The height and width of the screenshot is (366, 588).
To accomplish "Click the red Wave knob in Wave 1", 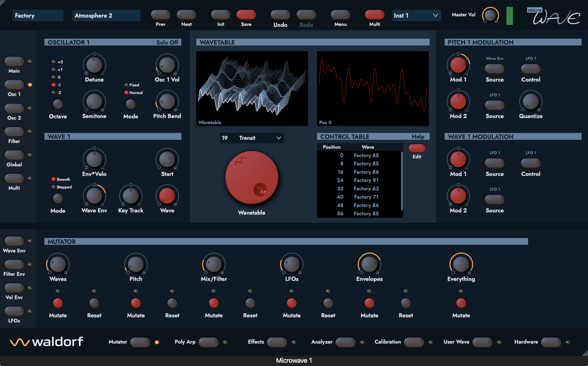I will pyautogui.click(x=167, y=196).
